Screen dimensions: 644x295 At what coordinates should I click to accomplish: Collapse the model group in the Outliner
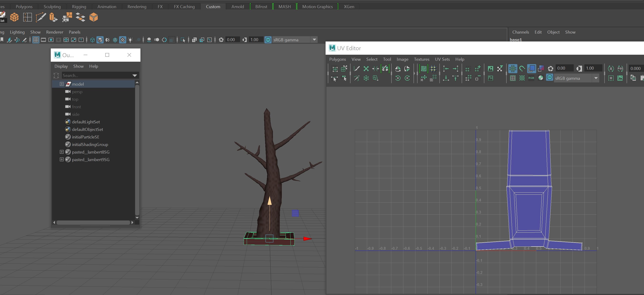[62, 84]
